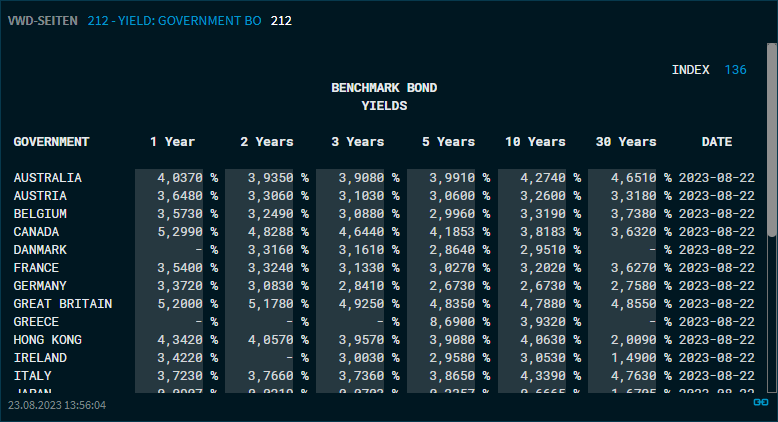Click the link chain icon at bottom right
The height and width of the screenshot is (422, 778).
point(760,403)
